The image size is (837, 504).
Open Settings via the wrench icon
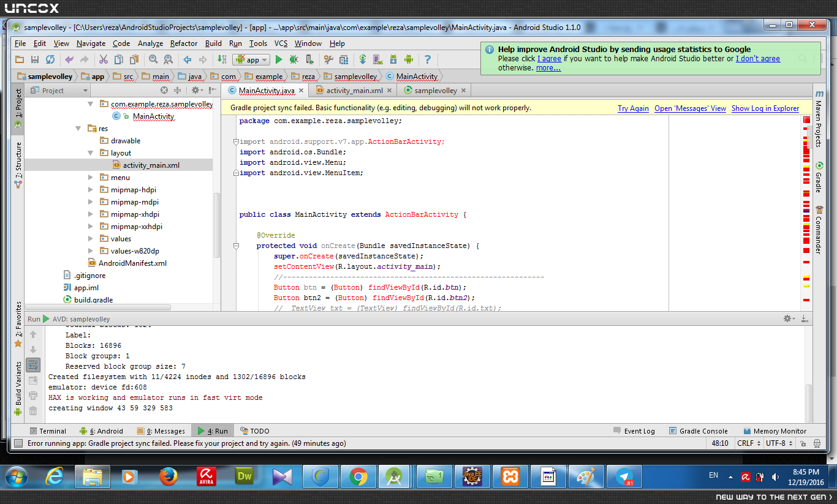coord(328,59)
